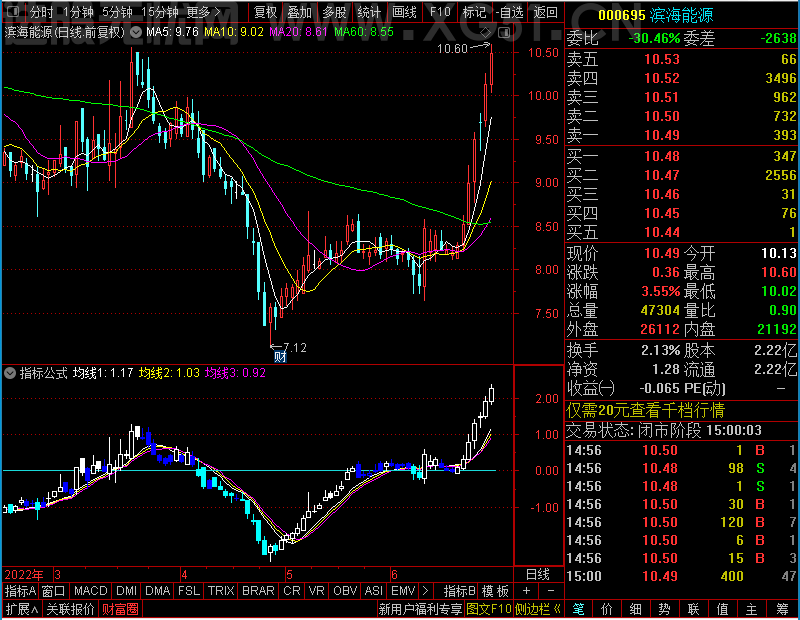This screenshot has width=800, height=620.
Task: Click the MA5: 9.76 legend label
Action: click(172, 32)
